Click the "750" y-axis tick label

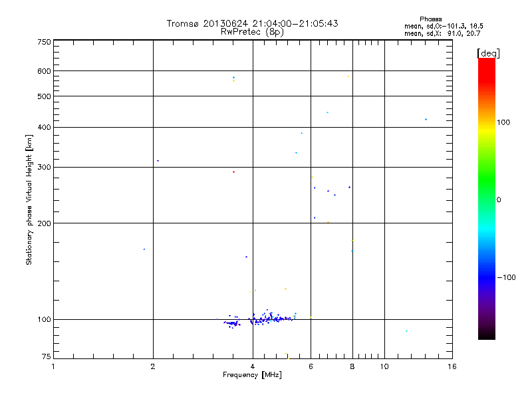click(x=44, y=42)
